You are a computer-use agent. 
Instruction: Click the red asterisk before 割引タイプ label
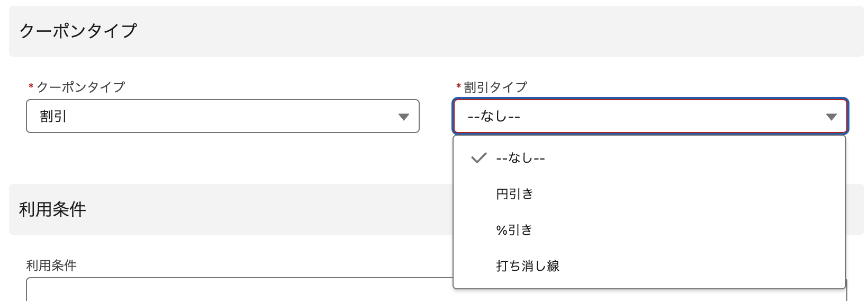[x=458, y=87]
